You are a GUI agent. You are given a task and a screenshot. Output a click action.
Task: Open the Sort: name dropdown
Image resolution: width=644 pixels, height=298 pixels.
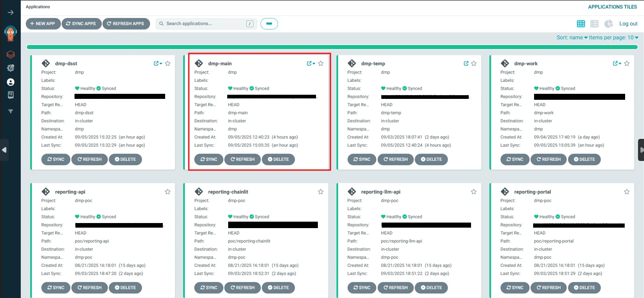[x=572, y=38]
